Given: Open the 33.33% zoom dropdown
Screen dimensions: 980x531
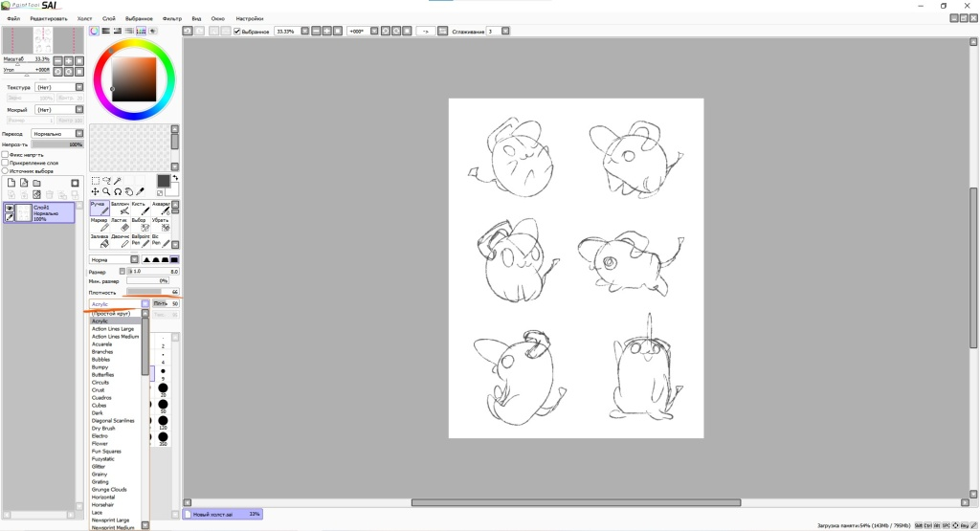Looking at the screenshot, I should point(305,31).
